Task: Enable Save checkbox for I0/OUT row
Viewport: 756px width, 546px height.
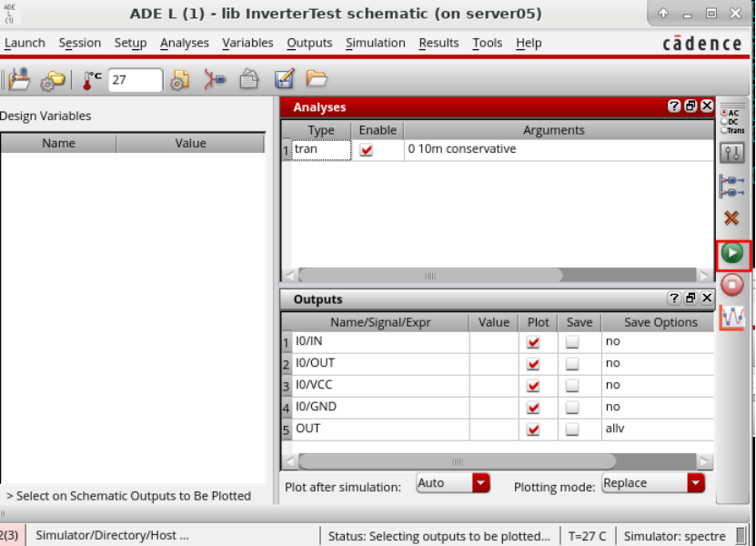Action: pos(572,364)
